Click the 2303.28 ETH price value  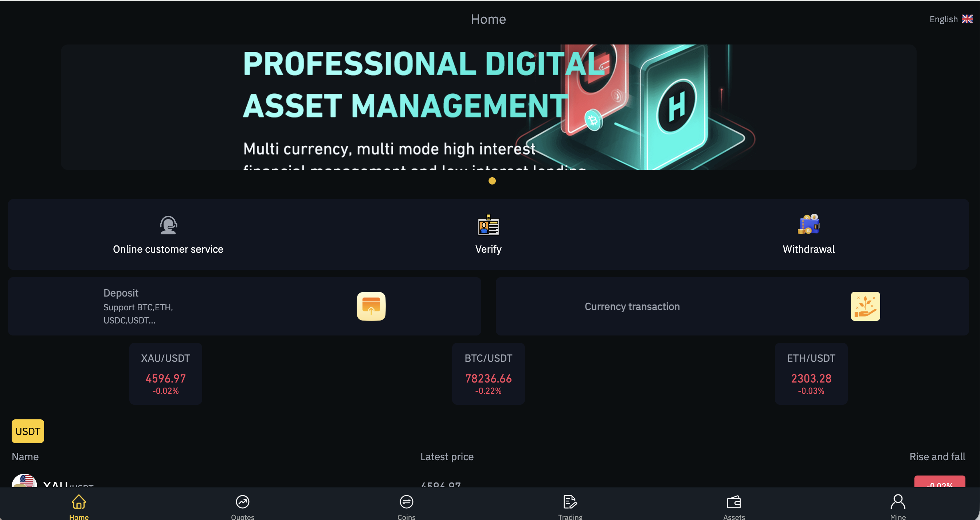811,379
